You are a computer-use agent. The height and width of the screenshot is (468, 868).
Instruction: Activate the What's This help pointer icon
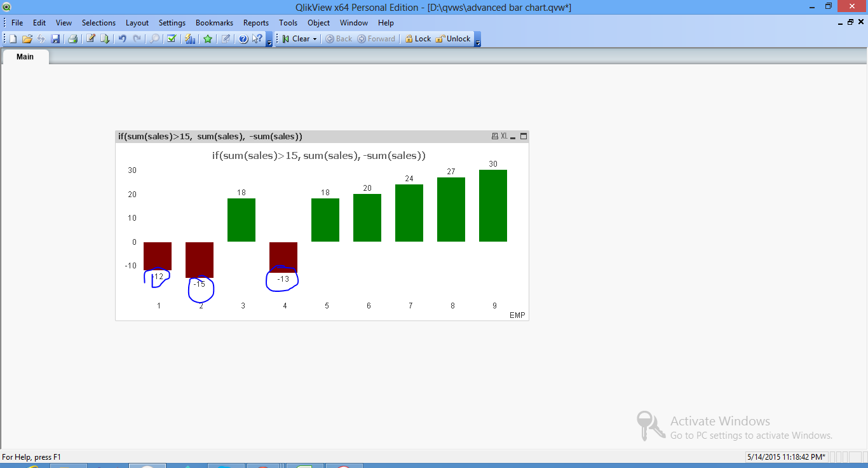click(x=257, y=39)
